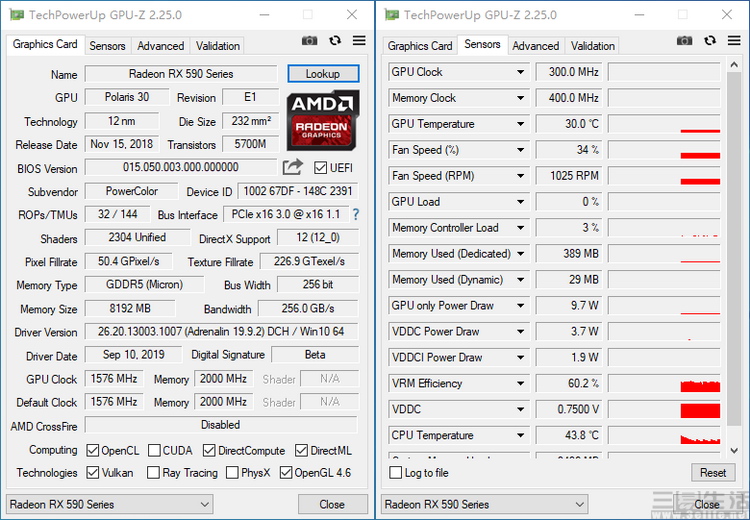
Task: Open the VDDC sensor dropdown arrow
Action: click(520, 409)
